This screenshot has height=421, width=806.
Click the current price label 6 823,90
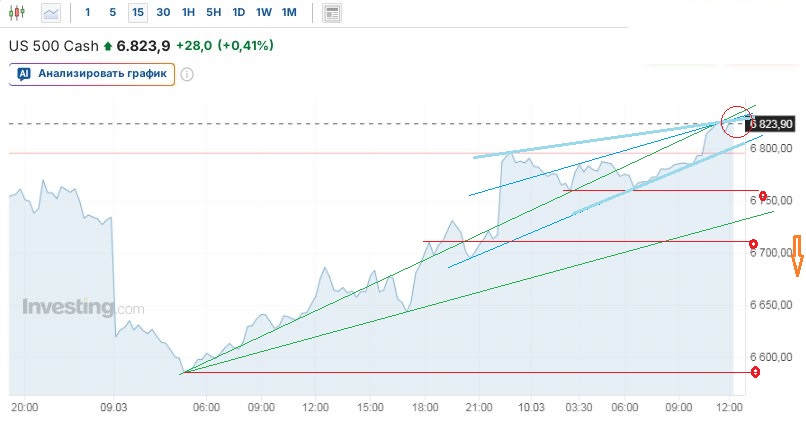pos(770,124)
